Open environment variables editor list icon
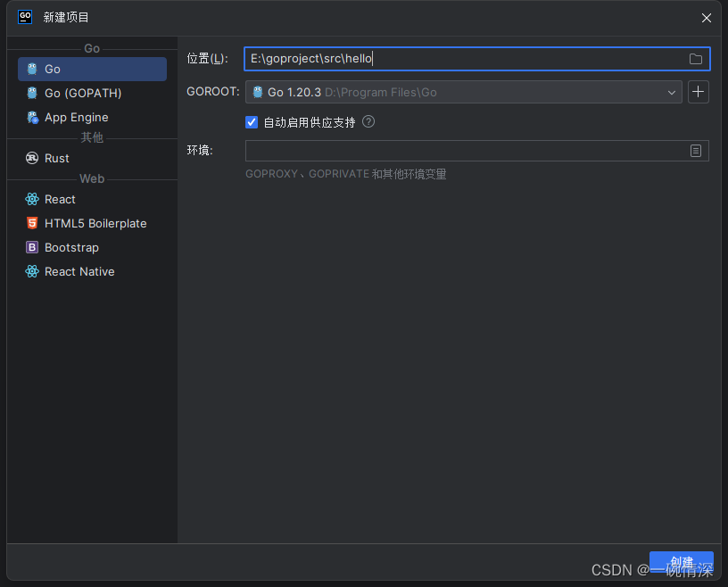Screen dimensions: 728x587 click(x=696, y=151)
